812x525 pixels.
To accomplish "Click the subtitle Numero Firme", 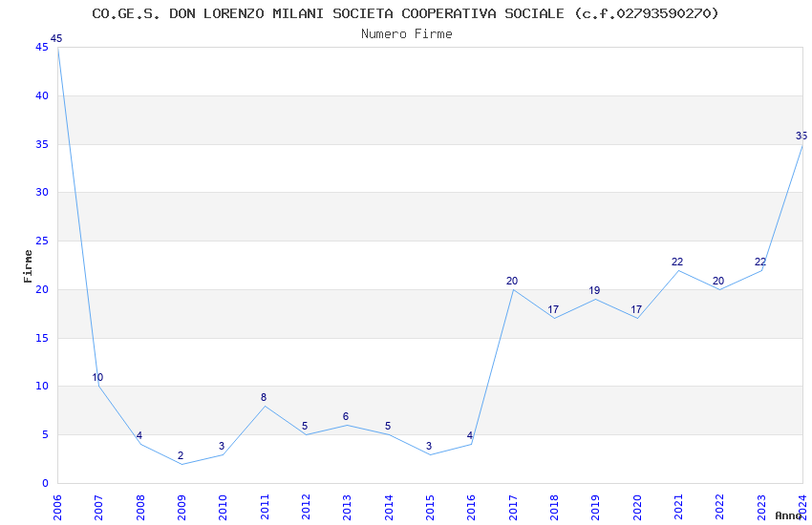I will [407, 34].
